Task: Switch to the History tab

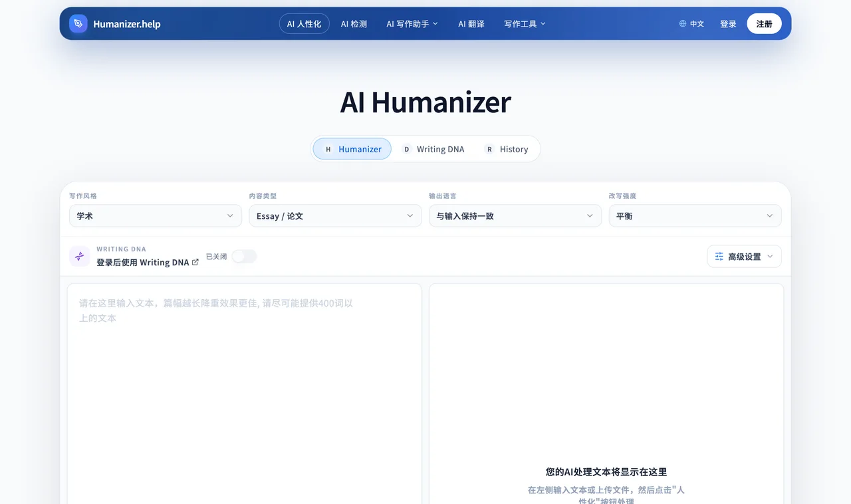Action: click(507, 149)
